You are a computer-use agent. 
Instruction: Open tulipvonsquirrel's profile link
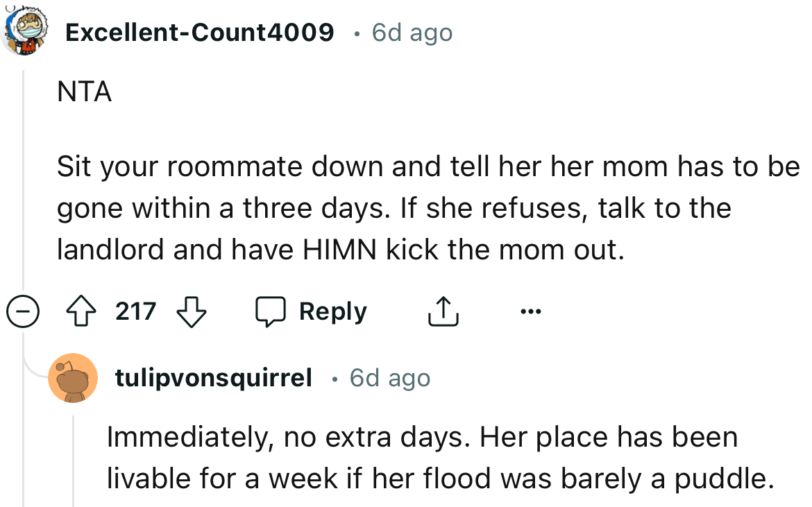[x=212, y=378]
